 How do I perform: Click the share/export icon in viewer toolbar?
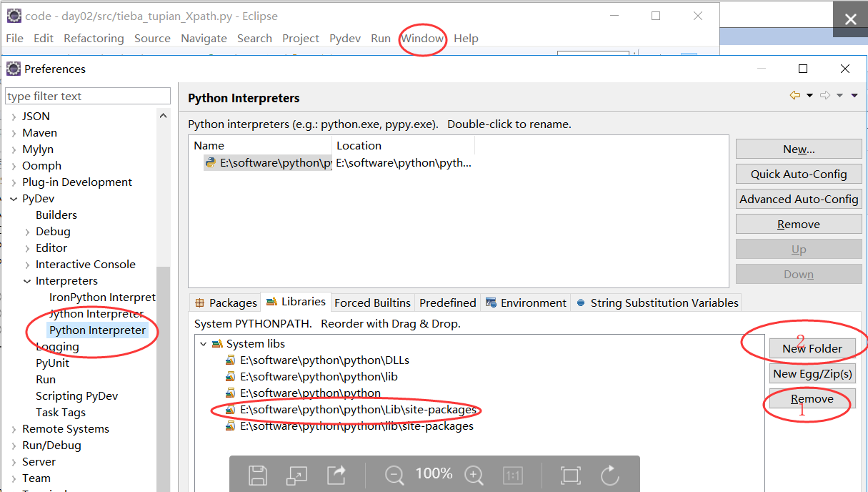336,475
